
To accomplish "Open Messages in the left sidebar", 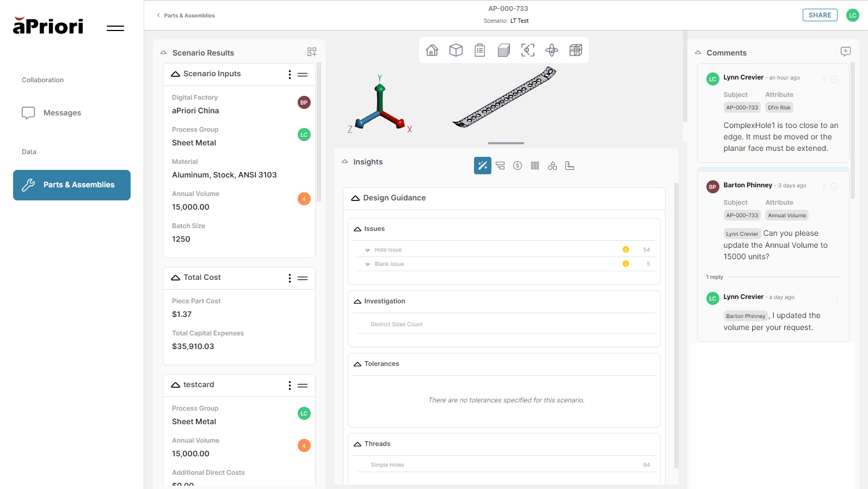I will click(62, 113).
